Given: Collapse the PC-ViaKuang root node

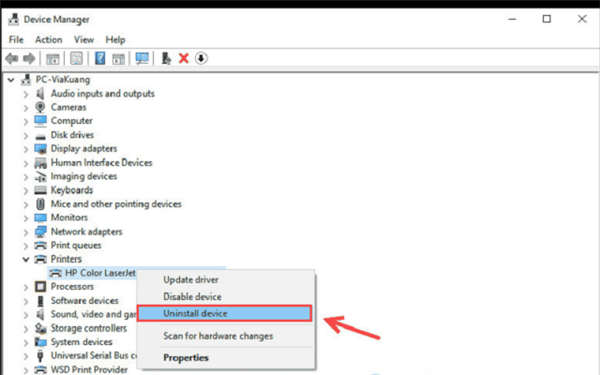Looking at the screenshot, I should pyautogui.click(x=11, y=80).
